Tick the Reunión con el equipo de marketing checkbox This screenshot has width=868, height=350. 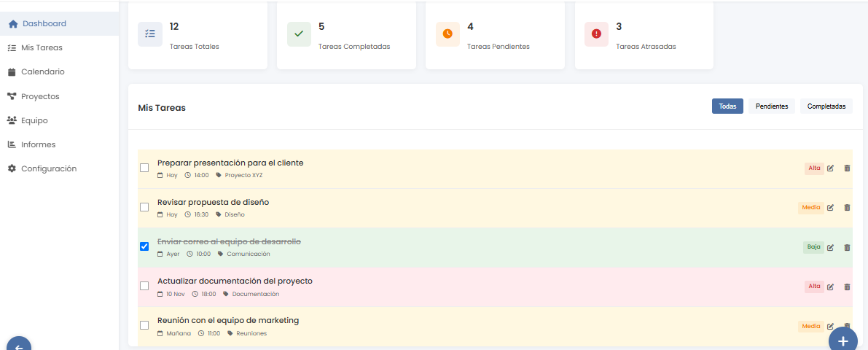point(144,325)
